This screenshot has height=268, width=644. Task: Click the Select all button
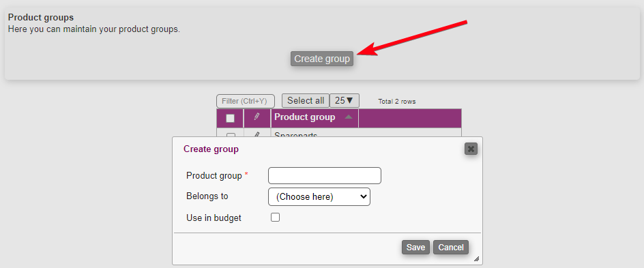pyautogui.click(x=306, y=100)
